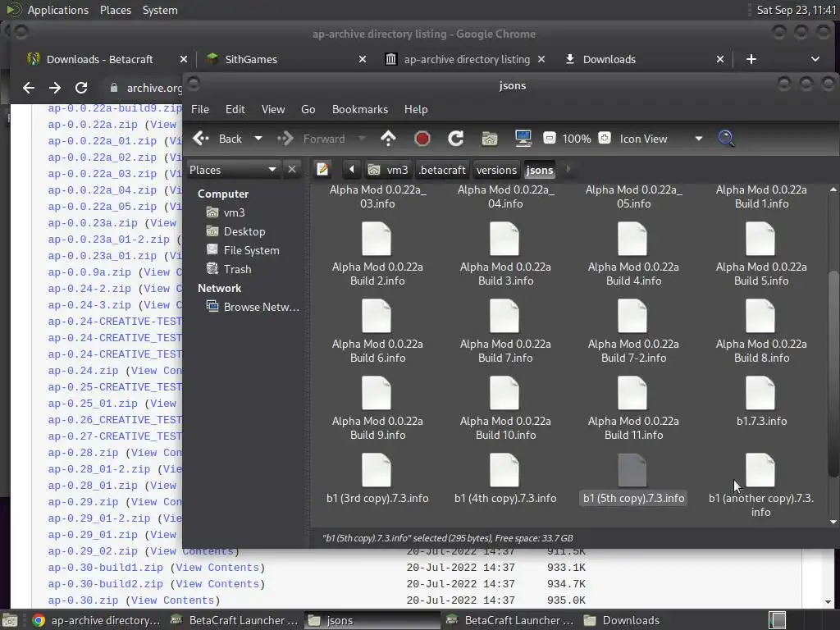
Task: Open File menu in jsons window
Action: tap(200, 109)
